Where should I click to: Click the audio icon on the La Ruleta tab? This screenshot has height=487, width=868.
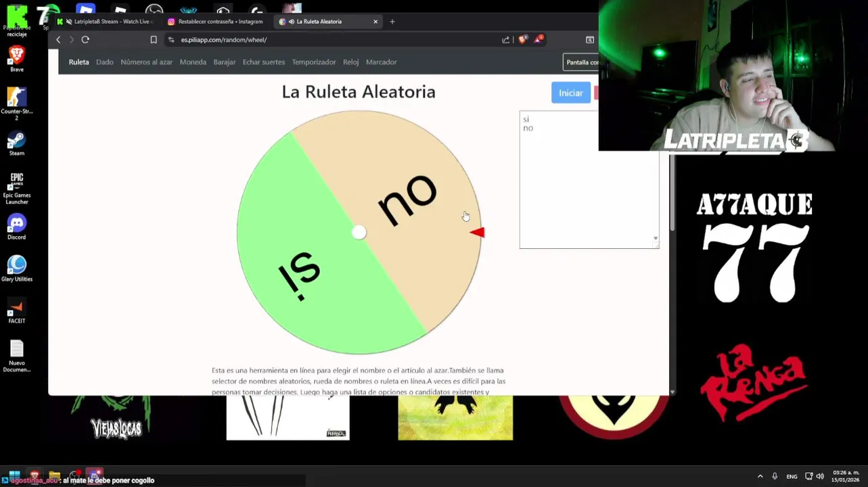[292, 22]
